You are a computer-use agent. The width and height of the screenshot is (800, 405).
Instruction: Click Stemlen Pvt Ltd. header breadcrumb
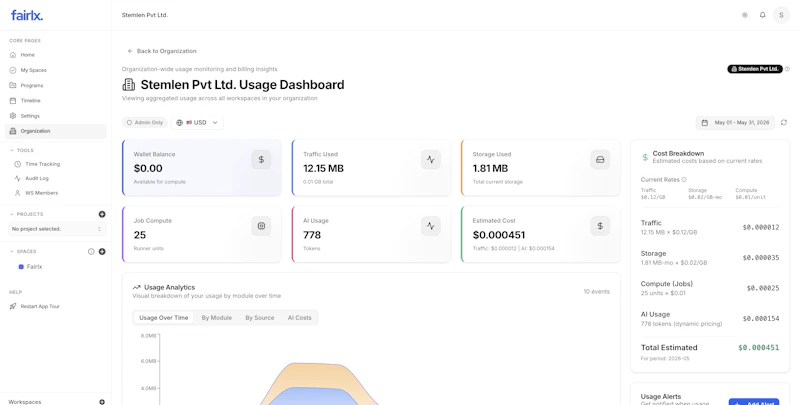[x=145, y=15]
